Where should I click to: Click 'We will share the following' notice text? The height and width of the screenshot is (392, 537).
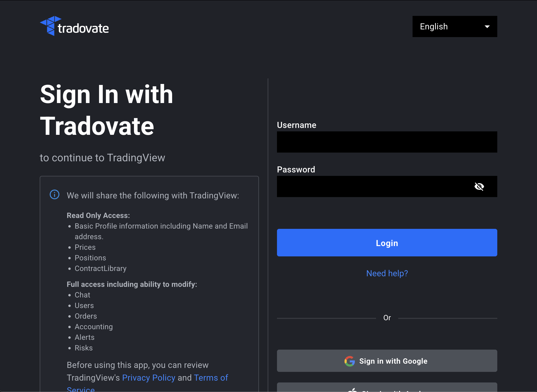(153, 195)
